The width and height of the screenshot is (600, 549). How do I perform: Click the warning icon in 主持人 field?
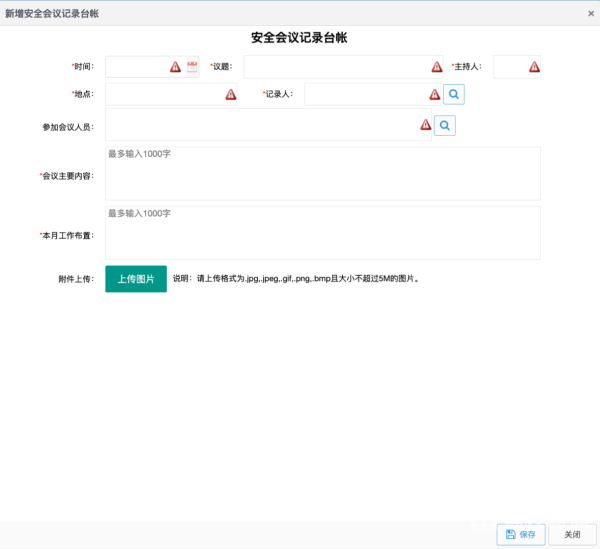[x=534, y=67]
